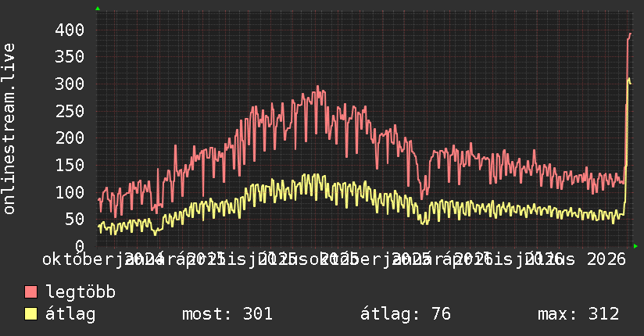Click the yellow átlag legend swatch
The image size is (644, 336).
coord(30,314)
